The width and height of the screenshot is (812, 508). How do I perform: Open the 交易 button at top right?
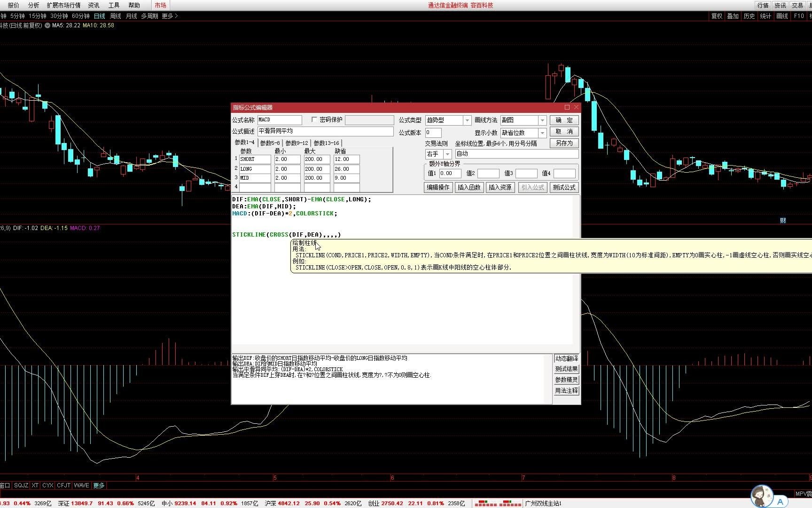[x=797, y=5]
